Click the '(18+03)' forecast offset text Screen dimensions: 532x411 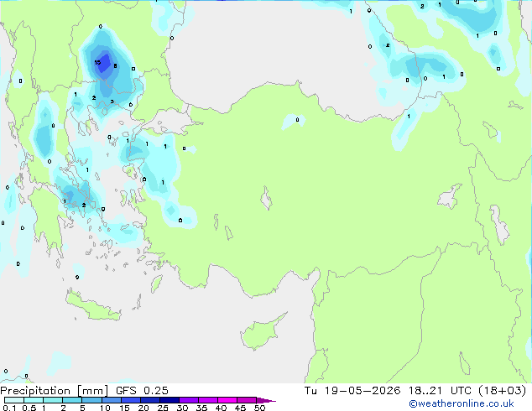pyautogui.click(x=503, y=391)
